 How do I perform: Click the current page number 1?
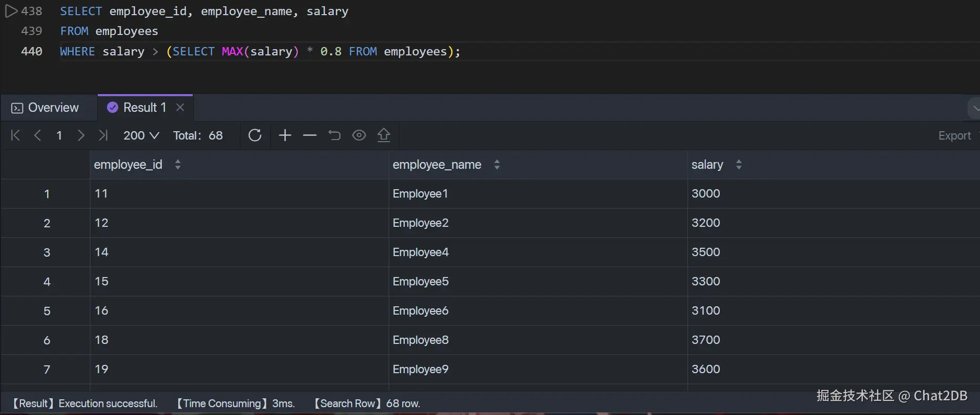pos(59,135)
